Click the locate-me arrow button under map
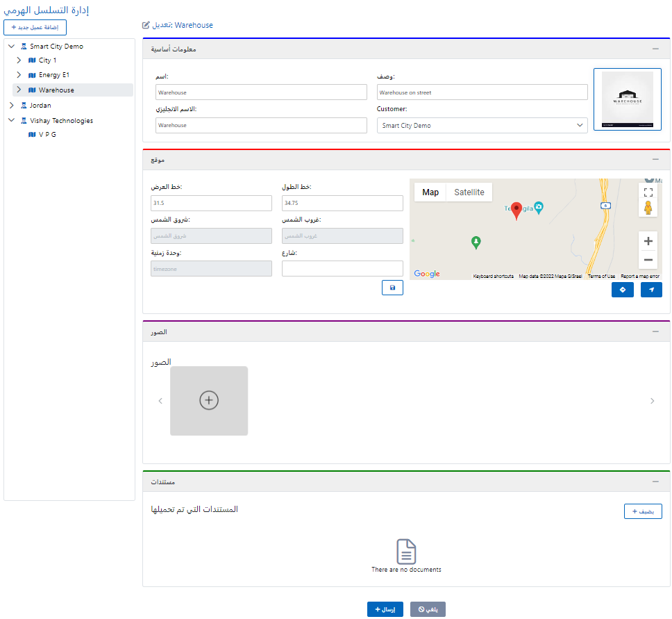This screenshot has height=619, width=672. (x=651, y=290)
